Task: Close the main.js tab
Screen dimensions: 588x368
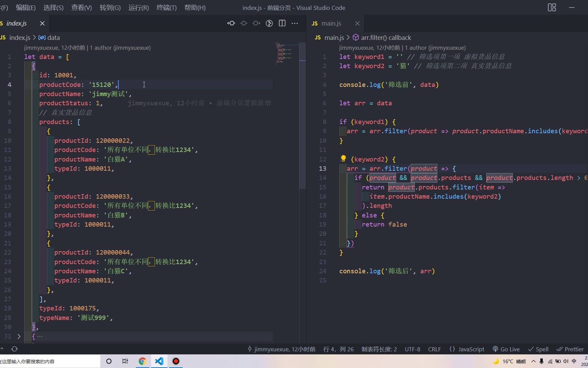Action: [357, 23]
